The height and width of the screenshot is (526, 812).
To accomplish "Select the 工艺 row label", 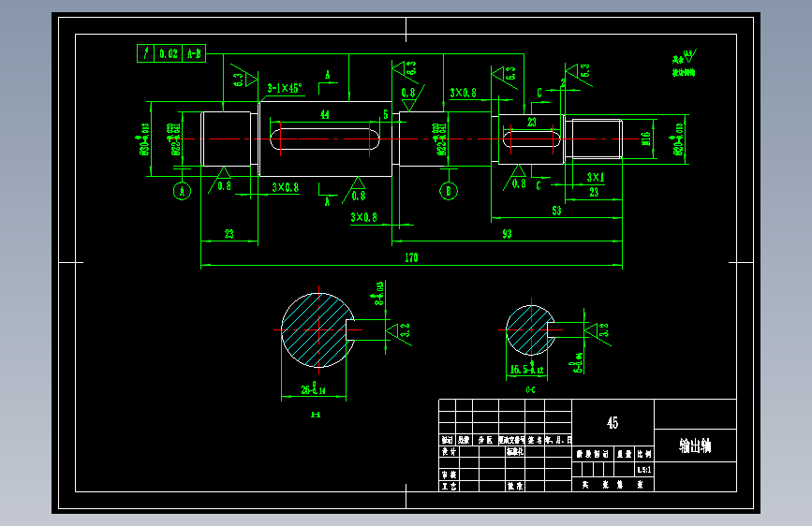I will point(449,486).
